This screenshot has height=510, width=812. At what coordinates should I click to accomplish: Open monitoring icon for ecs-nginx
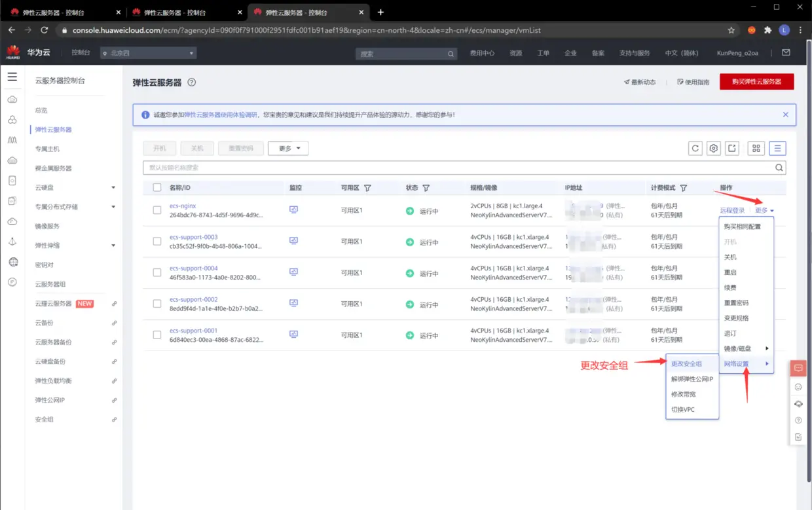(x=293, y=209)
